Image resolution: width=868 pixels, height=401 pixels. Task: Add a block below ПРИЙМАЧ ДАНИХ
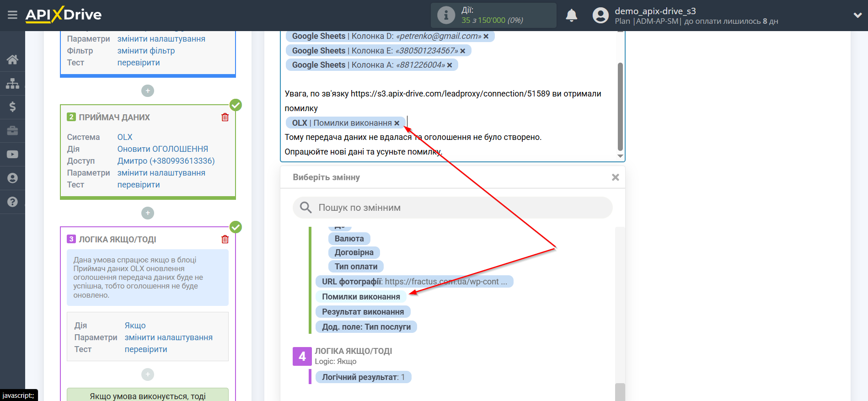tap(148, 213)
